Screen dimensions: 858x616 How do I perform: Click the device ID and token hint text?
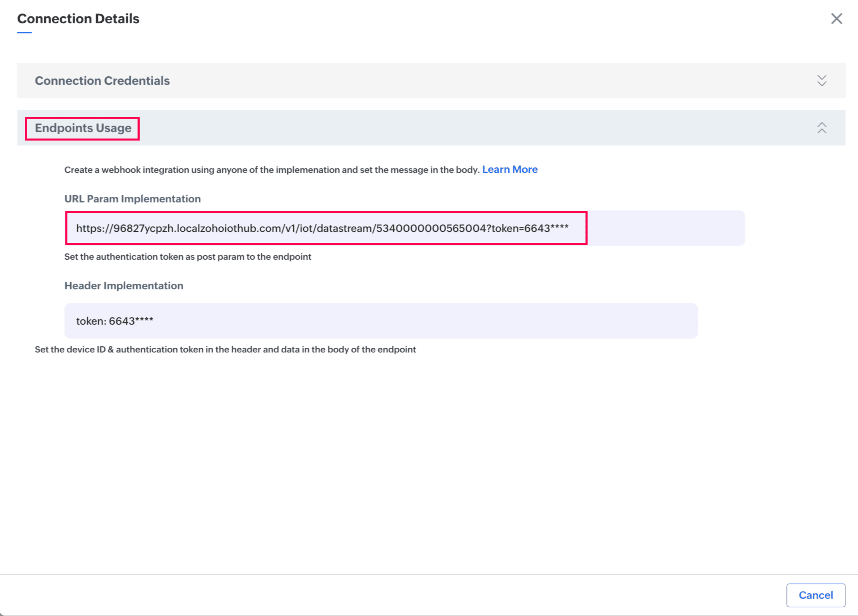225,350
